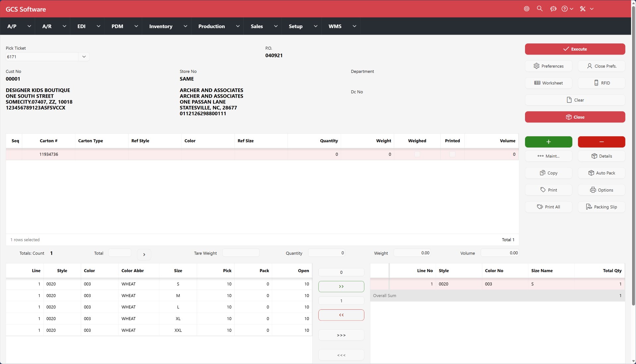Select the size XL row in pick lines
Screen dimensions: 636x364
pyautogui.click(x=159, y=319)
